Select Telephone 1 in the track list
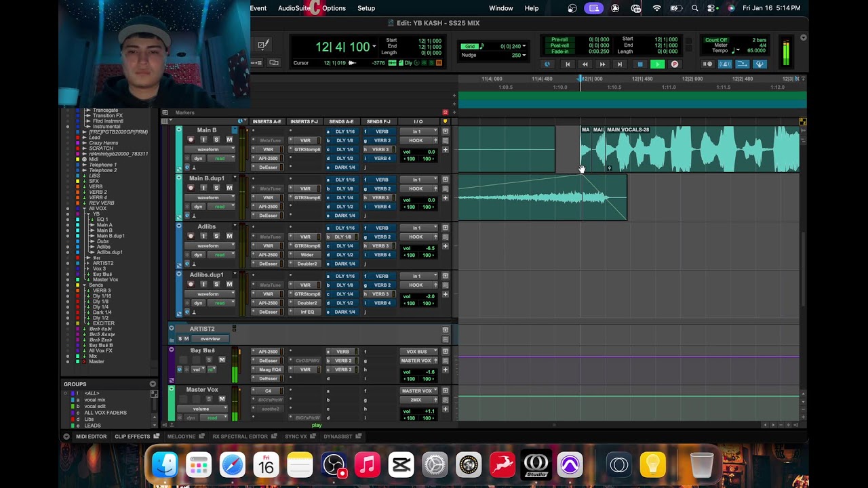868x488 pixels. coord(102,165)
